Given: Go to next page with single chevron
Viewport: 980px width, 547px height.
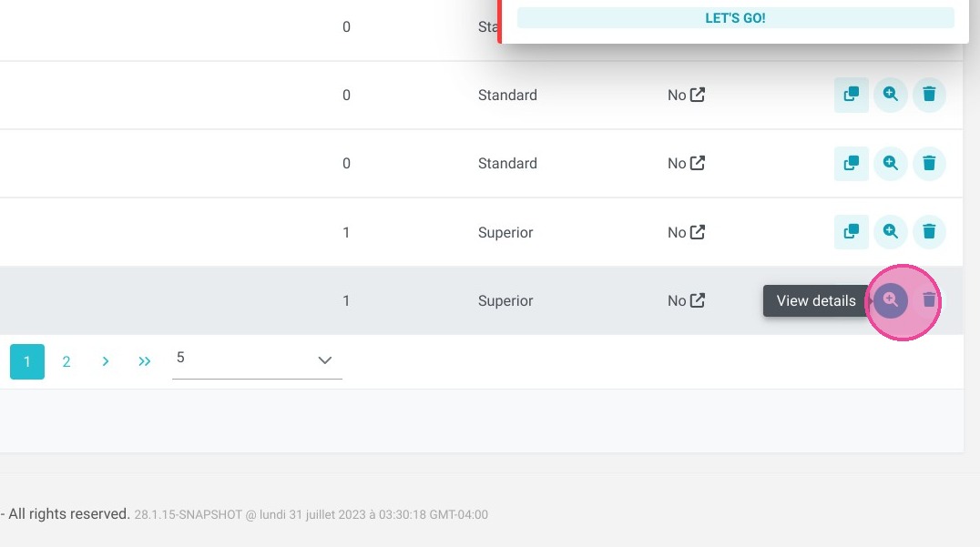Looking at the screenshot, I should (x=105, y=361).
